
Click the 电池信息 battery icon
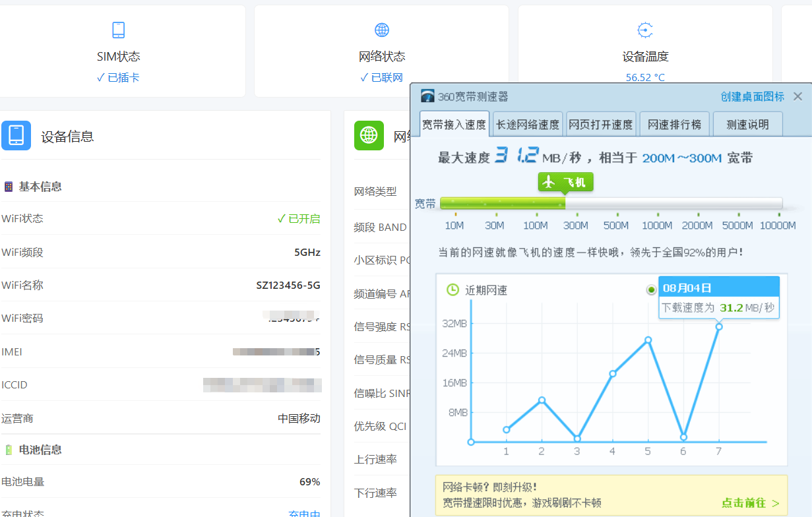click(x=9, y=450)
